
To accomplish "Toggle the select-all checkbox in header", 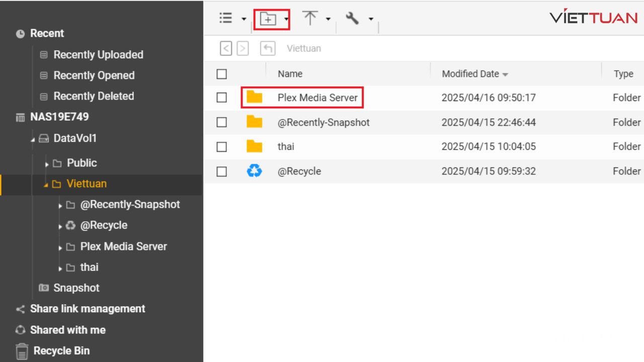I will (222, 74).
